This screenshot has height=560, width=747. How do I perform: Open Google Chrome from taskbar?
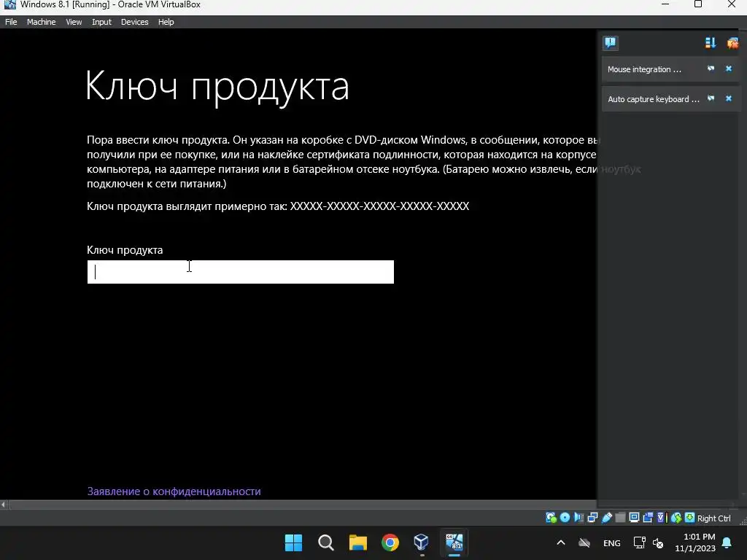coord(390,542)
